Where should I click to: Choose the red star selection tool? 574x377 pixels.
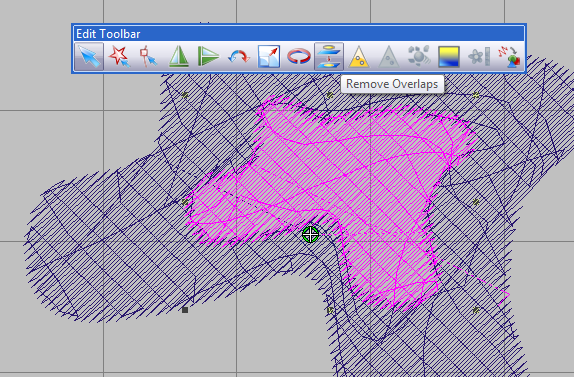[119, 57]
